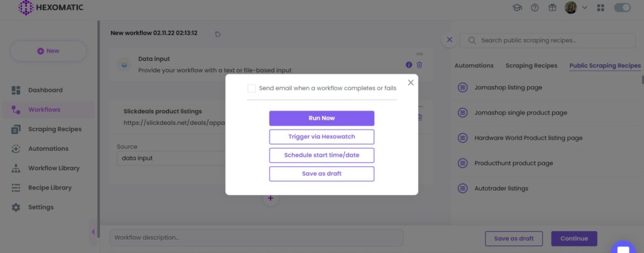Image resolution: width=644 pixels, height=253 pixels.
Task: Open the graduation cap tutorials icon
Action: click(517, 8)
